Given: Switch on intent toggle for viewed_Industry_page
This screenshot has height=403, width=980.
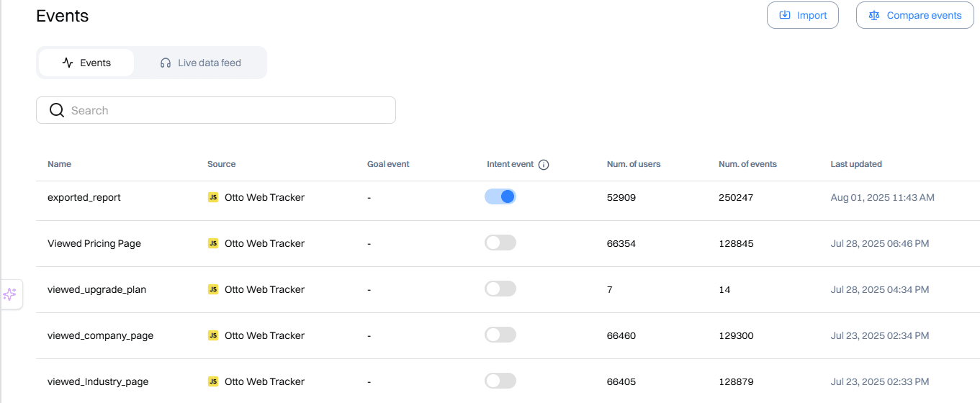Looking at the screenshot, I should click(500, 381).
